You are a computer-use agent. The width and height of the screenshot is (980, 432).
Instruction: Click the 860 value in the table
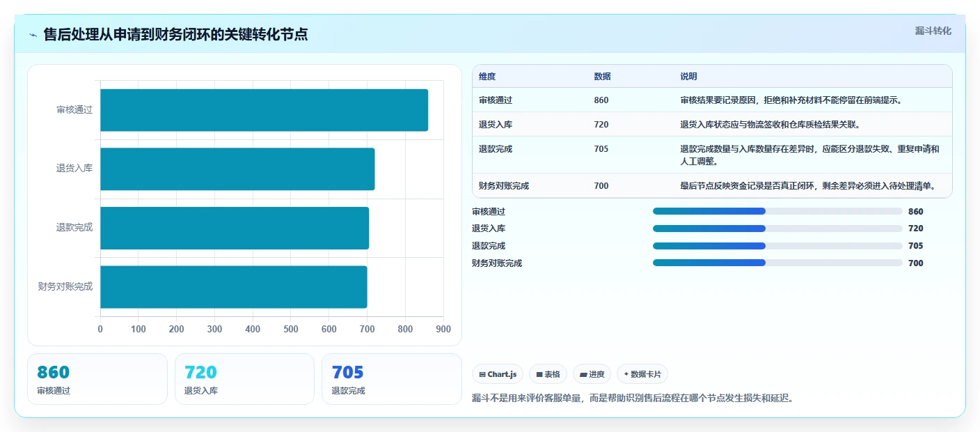601,100
